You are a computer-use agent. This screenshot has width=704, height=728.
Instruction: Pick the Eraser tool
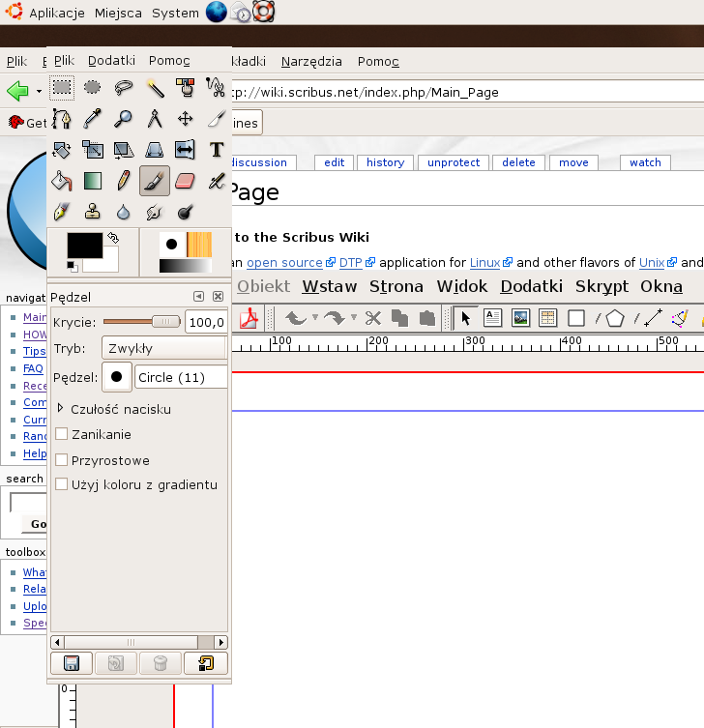186,181
